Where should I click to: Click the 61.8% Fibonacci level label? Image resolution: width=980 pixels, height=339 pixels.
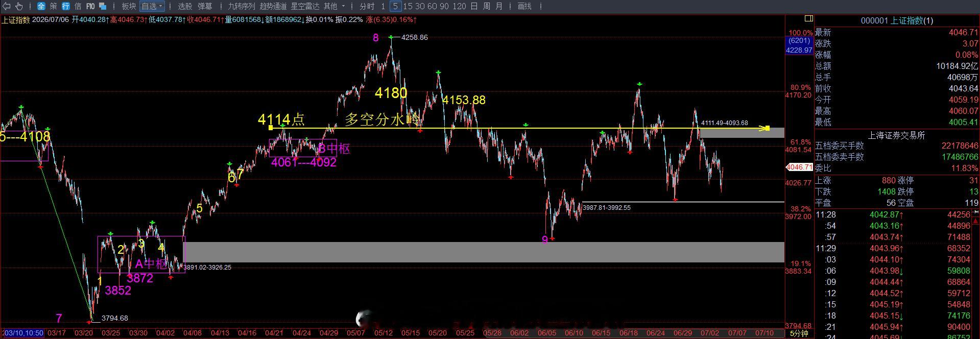pyautogui.click(x=800, y=142)
